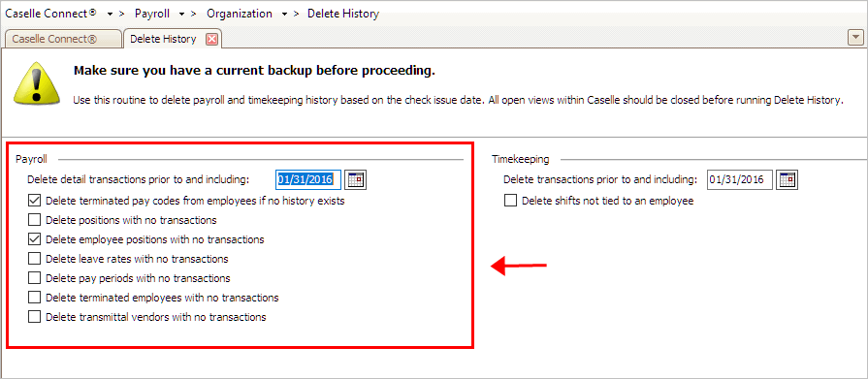Close the Delete History tab with the red X

pyautogui.click(x=211, y=40)
